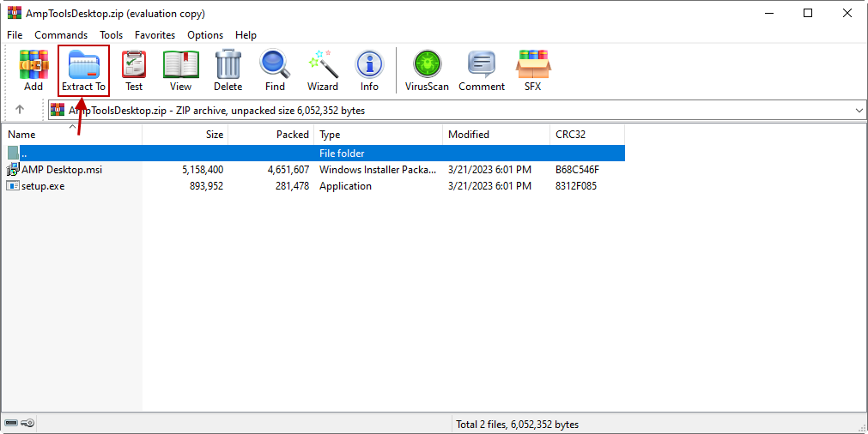Click the packed value 281,478
The width and height of the screenshot is (868, 434).
tap(292, 186)
